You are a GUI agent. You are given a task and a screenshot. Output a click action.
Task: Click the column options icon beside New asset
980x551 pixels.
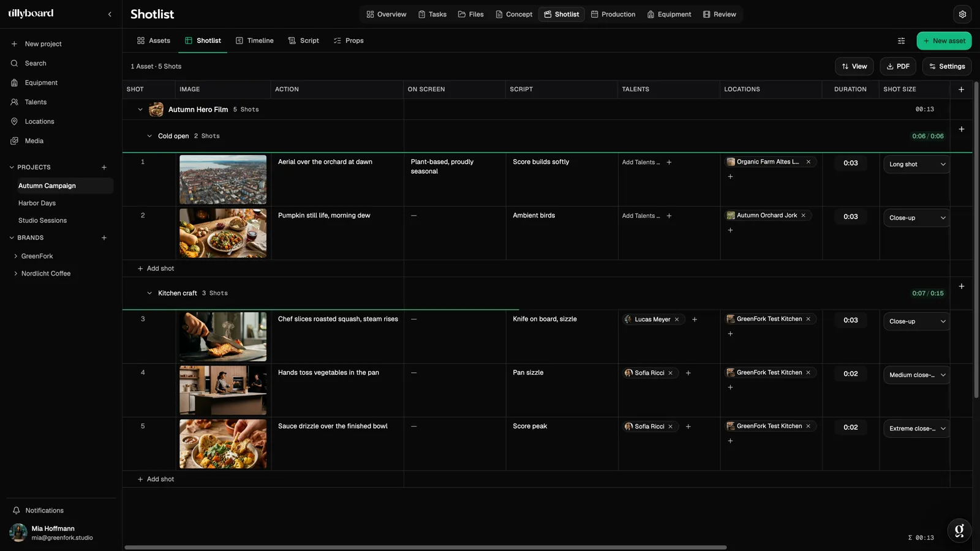tap(901, 41)
